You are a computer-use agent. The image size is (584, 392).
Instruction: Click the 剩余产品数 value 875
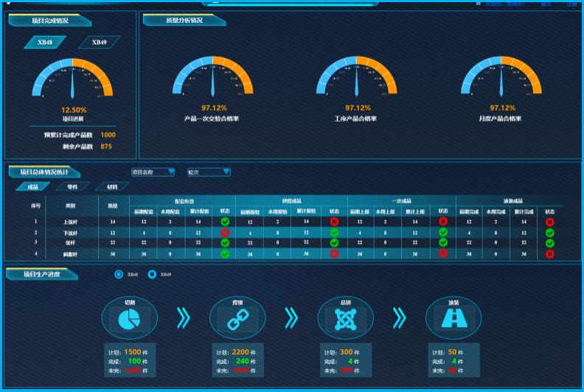click(106, 147)
